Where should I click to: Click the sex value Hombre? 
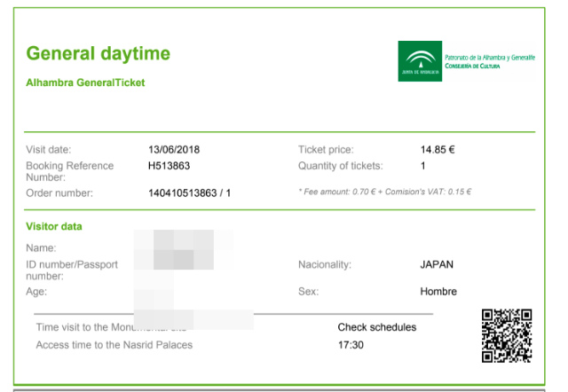pos(438,292)
